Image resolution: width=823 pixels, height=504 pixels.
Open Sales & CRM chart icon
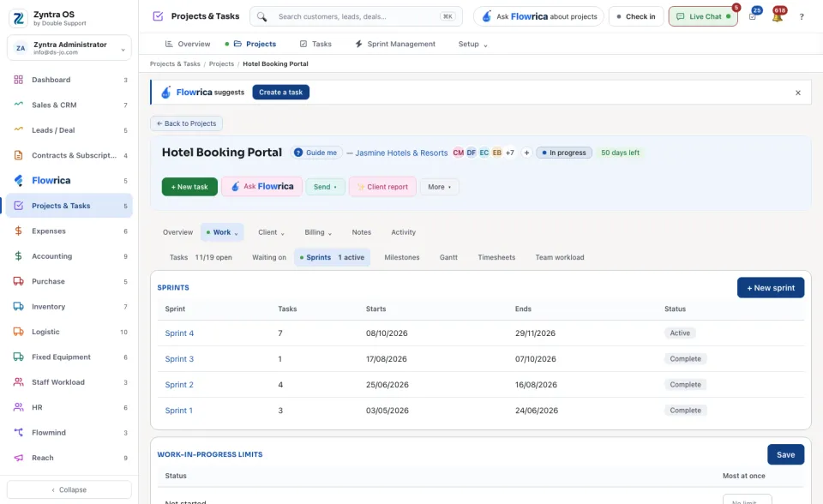(x=18, y=105)
